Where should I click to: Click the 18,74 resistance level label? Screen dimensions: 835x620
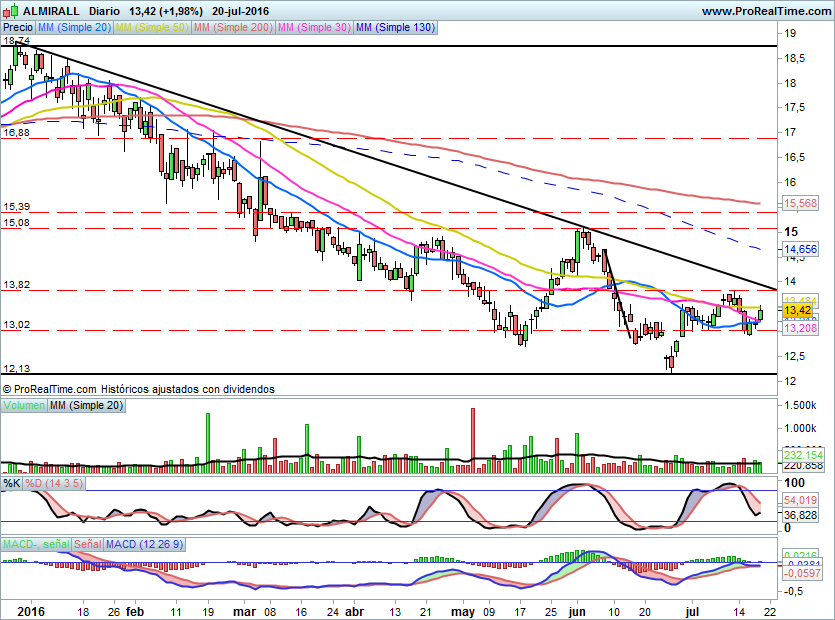[x=17, y=40]
